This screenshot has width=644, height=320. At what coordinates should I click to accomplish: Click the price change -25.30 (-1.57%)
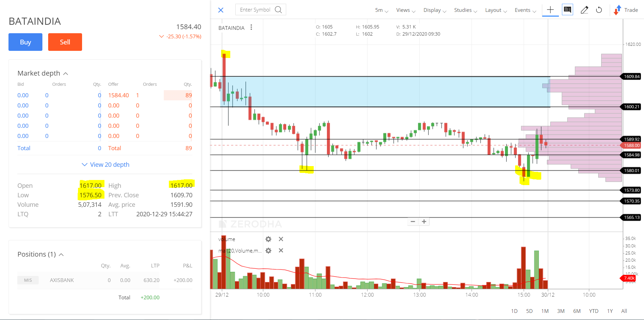click(x=183, y=37)
